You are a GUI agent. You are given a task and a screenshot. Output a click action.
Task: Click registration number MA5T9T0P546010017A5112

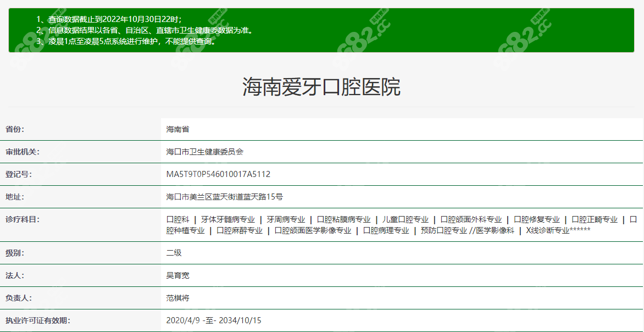coord(218,174)
